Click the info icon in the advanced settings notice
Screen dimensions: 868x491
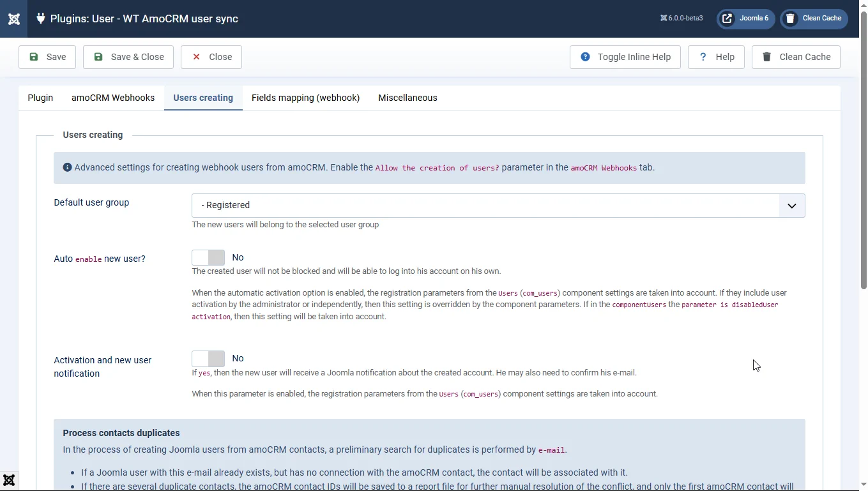(67, 168)
